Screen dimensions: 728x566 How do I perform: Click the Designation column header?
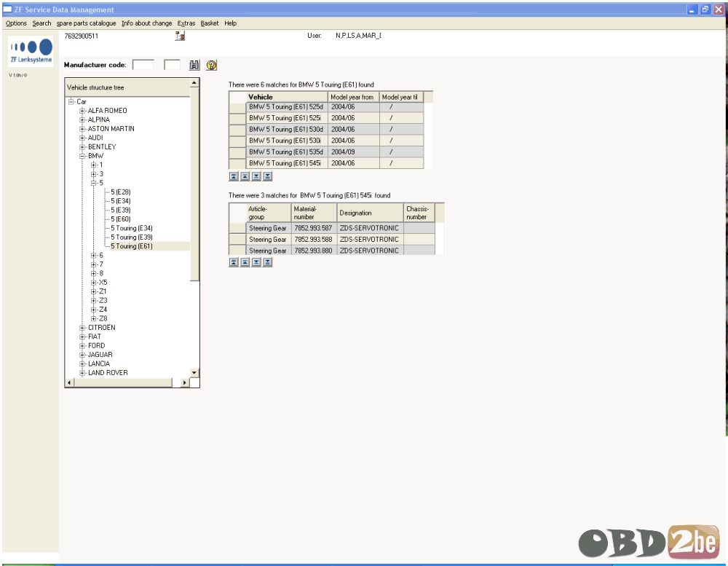[370, 213]
